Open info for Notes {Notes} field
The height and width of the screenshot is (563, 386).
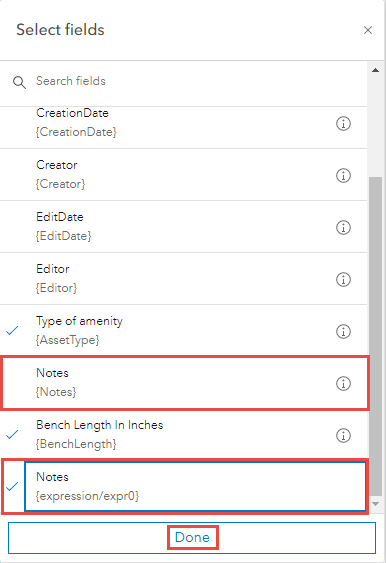[343, 383]
